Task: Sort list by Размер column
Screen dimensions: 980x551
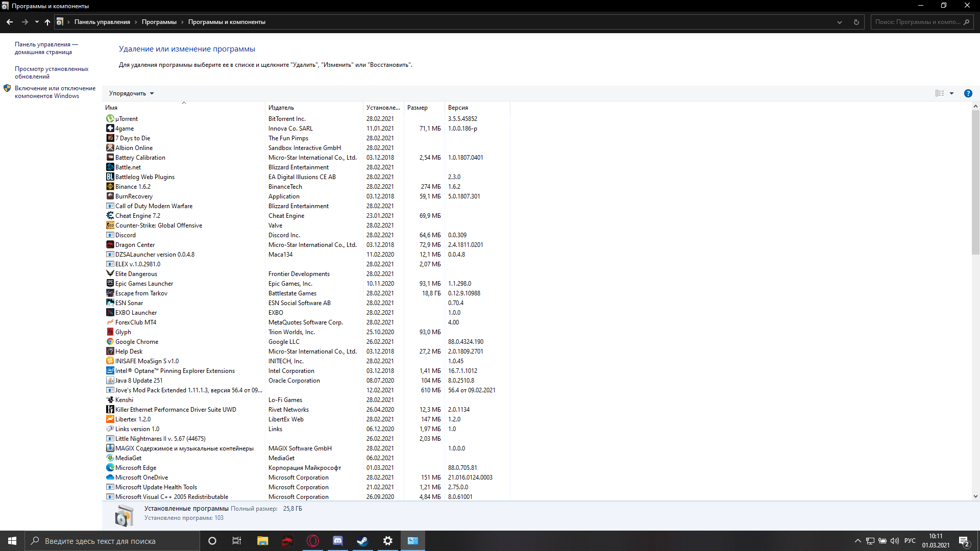Action: point(424,108)
